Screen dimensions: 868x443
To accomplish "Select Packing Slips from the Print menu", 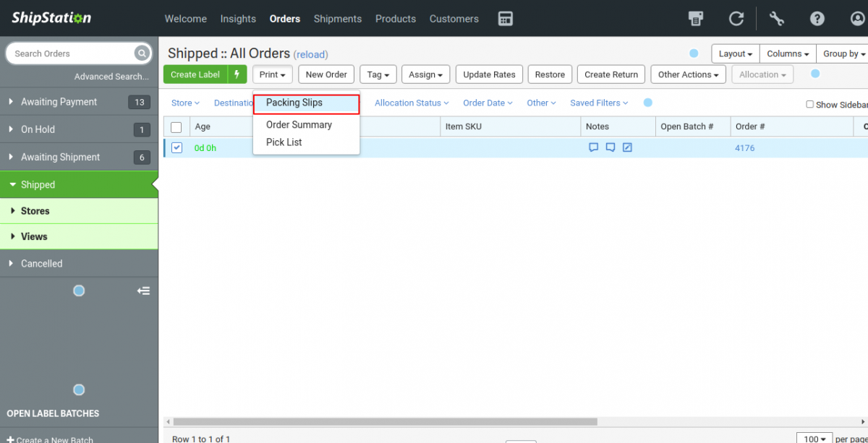I will [307, 104].
